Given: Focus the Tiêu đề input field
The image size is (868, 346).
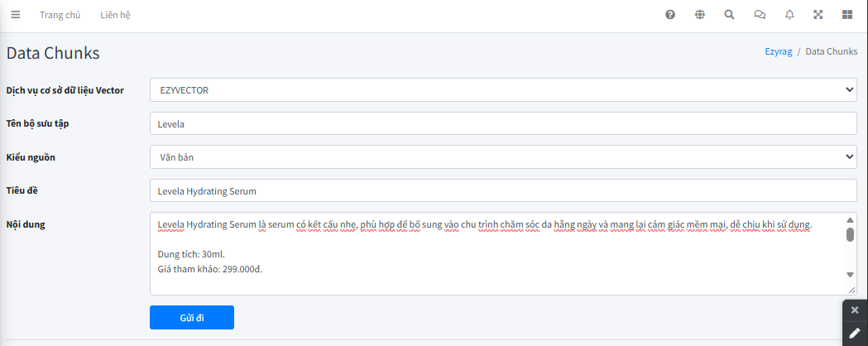Looking at the screenshot, I should 503,191.
